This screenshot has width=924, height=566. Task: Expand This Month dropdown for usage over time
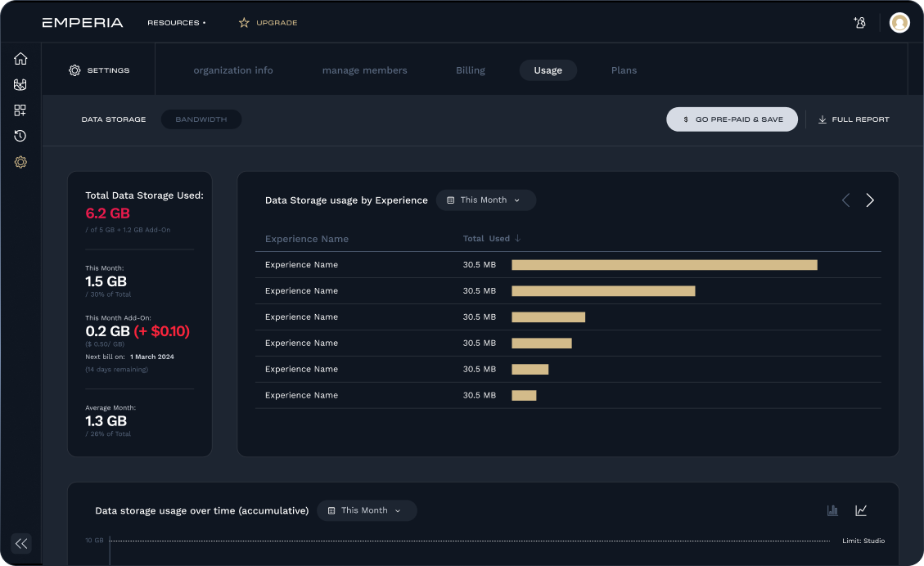pos(367,510)
